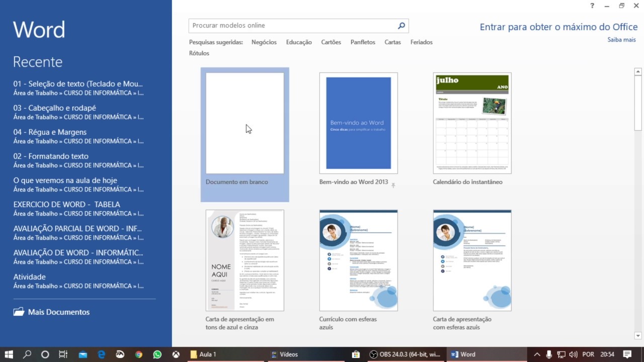644x362 pixels.
Task: Launch Microsoft Edge from taskbar
Action: tap(102, 354)
